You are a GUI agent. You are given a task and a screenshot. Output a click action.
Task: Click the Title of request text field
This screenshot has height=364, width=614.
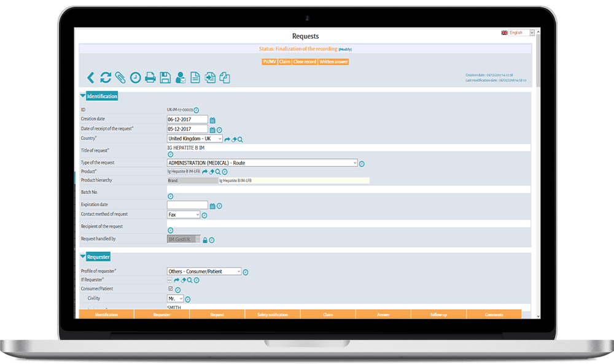click(349, 148)
